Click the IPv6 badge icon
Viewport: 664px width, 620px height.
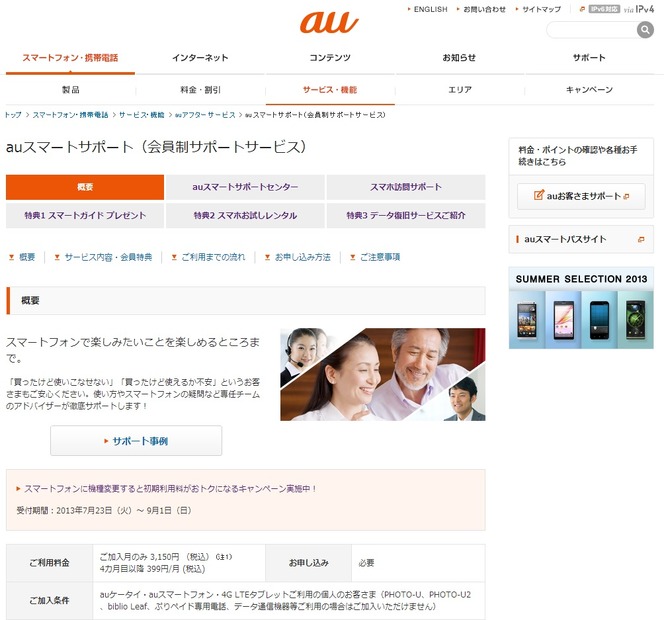tap(604, 9)
